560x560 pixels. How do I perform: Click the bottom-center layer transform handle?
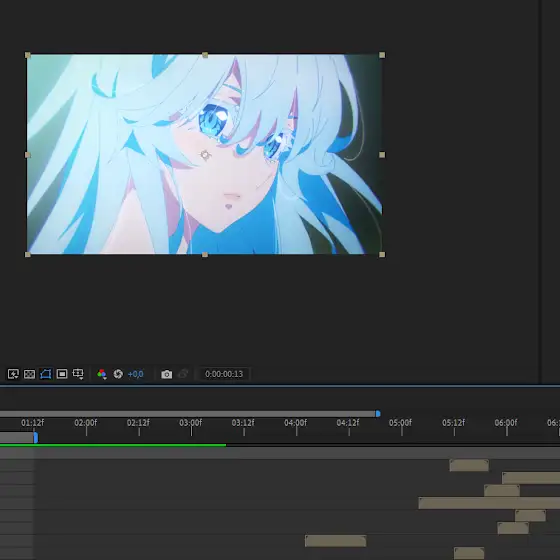click(205, 255)
